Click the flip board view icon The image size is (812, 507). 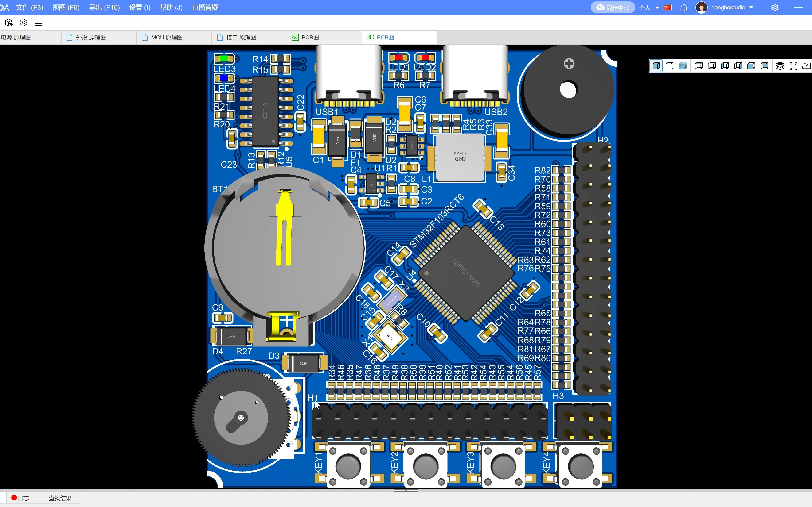pyautogui.click(x=807, y=66)
